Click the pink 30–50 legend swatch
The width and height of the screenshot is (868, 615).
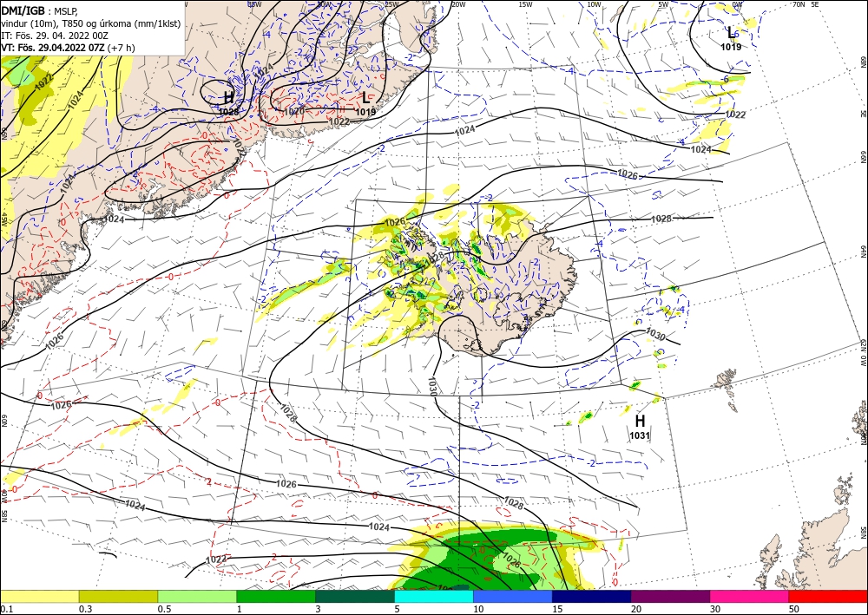(x=750, y=596)
